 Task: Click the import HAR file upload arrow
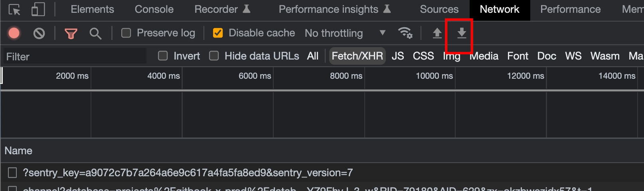pos(437,33)
